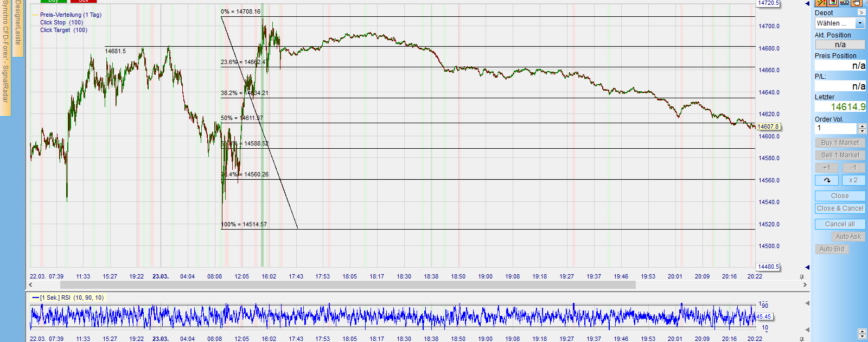Click the document window icon beside lightning
This screenshot has width=868, height=342.
pos(833,3)
